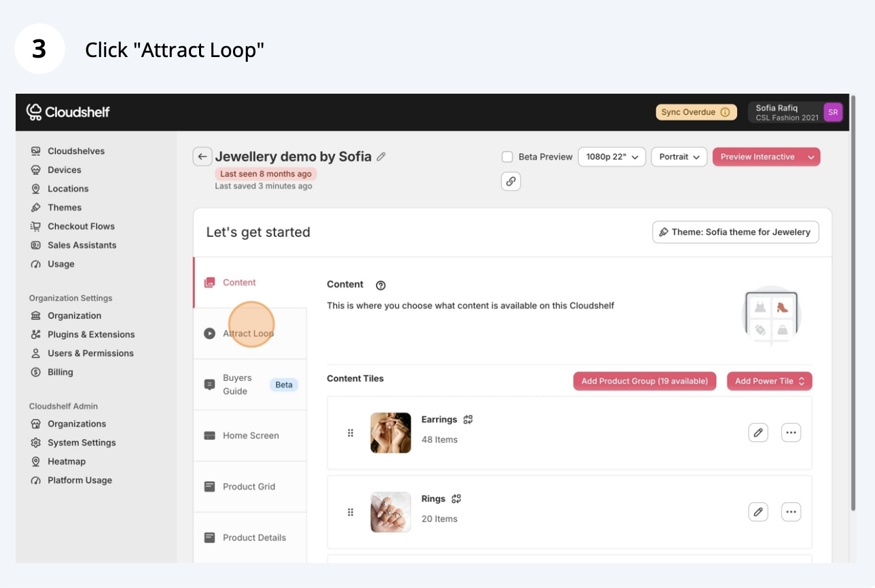
Task: Open Theme: Sofia theme for Jewelery
Action: tap(736, 232)
